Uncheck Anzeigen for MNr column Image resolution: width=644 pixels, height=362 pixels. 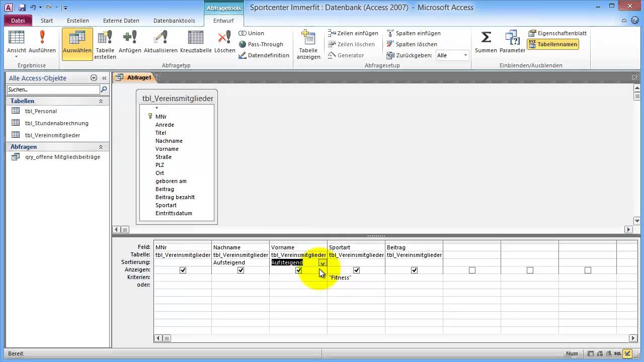click(183, 270)
